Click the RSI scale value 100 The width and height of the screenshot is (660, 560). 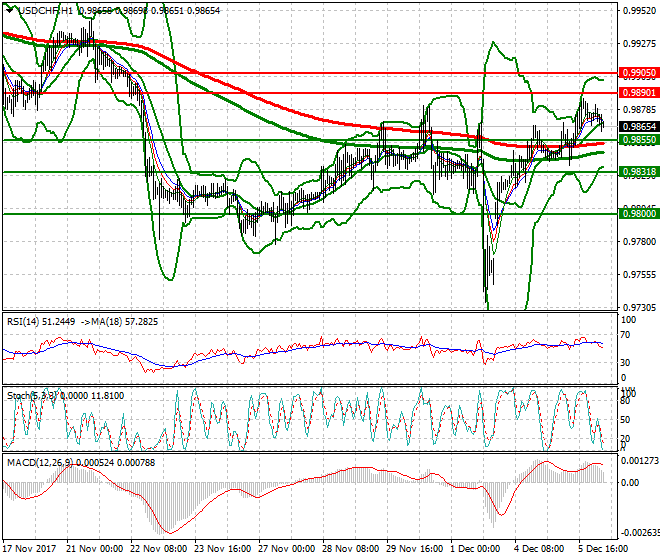pyautogui.click(x=627, y=321)
